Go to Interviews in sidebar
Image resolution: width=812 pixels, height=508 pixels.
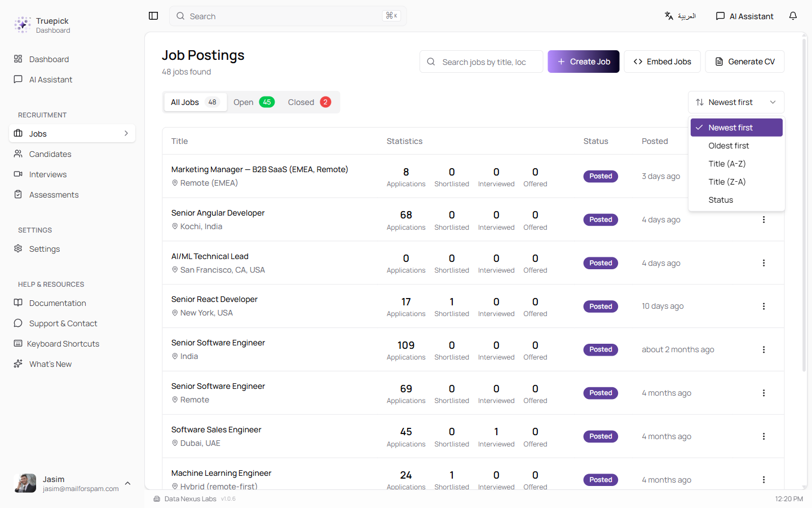pos(48,174)
